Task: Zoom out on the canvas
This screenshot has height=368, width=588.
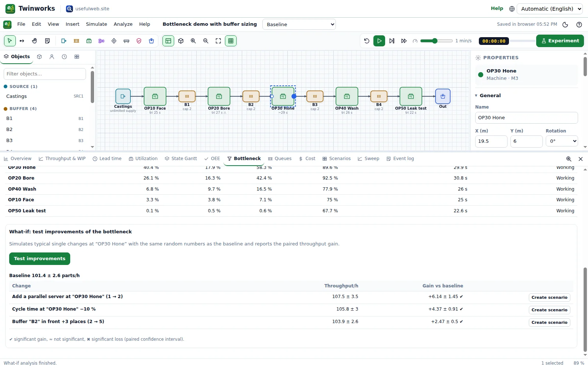Action: pyautogui.click(x=206, y=41)
